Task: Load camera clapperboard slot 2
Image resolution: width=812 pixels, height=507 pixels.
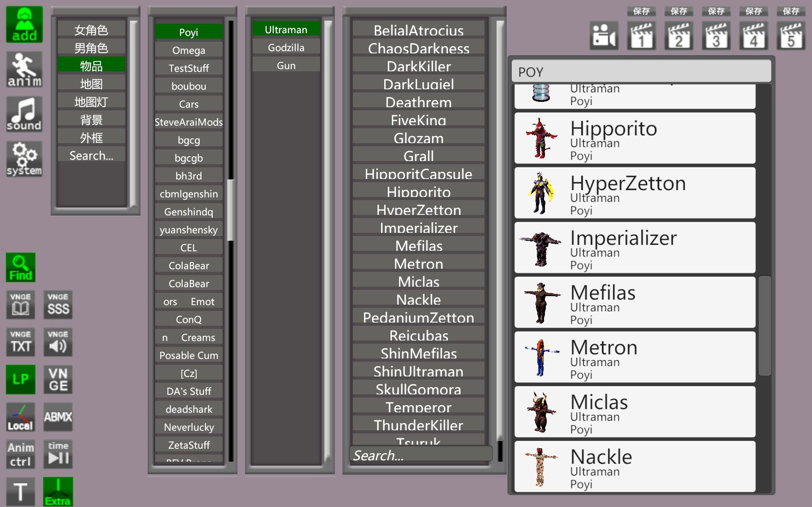Action: click(x=679, y=35)
